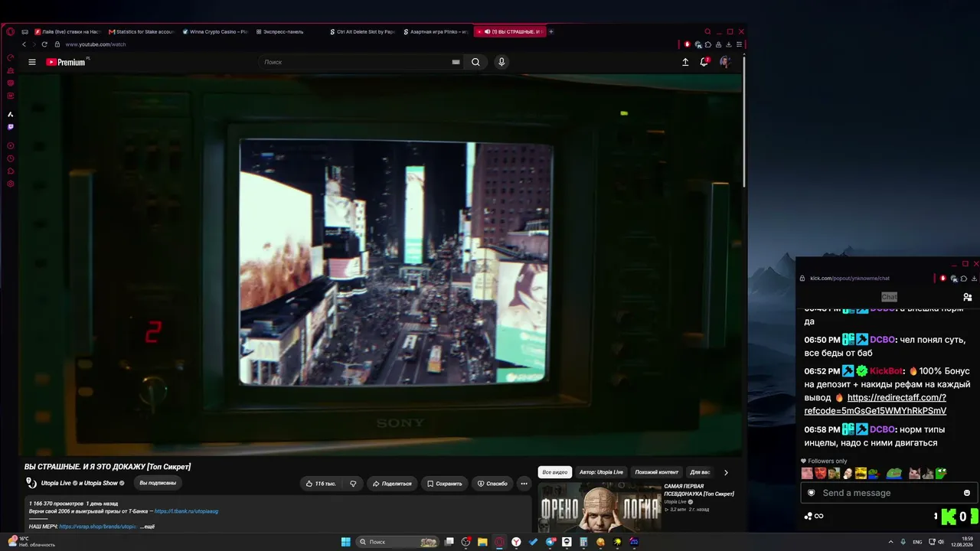
Task: Switch to the Азартная игра Plinko tab
Action: coord(435,32)
